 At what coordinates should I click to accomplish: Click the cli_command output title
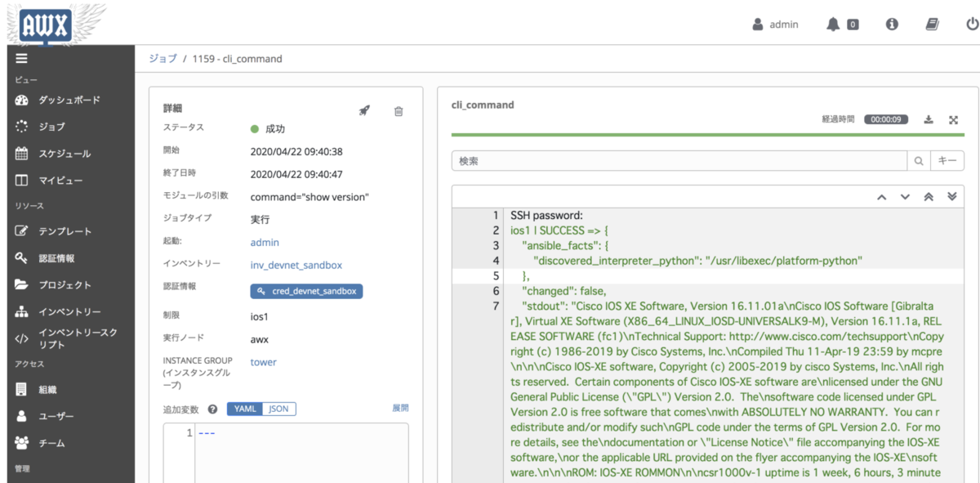pos(483,105)
